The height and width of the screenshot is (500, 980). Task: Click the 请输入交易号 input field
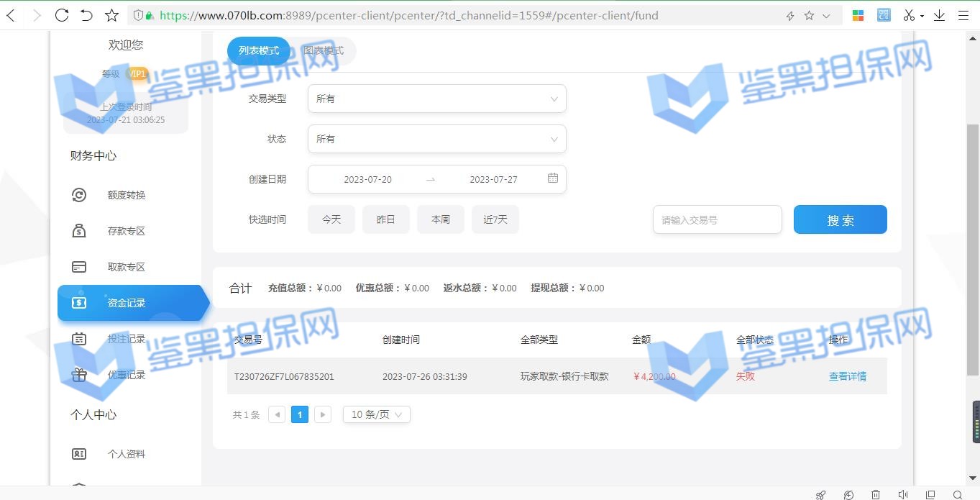[x=717, y=220]
